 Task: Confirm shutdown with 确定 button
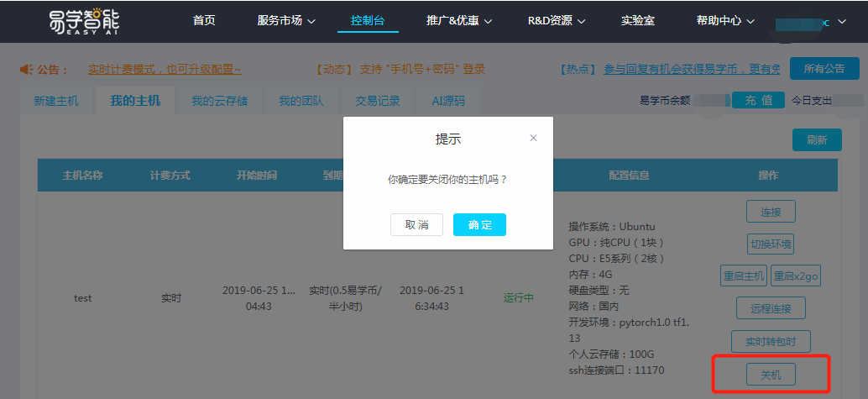(479, 224)
